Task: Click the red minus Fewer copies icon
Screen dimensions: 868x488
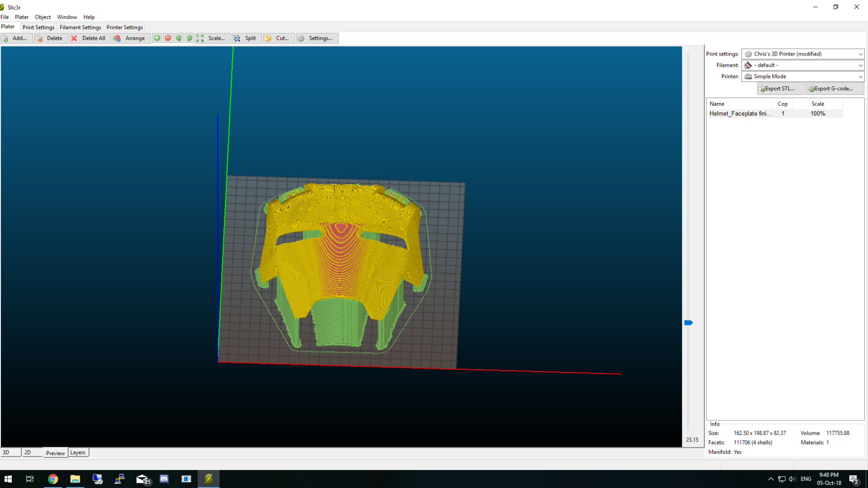Action: point(168,38)
